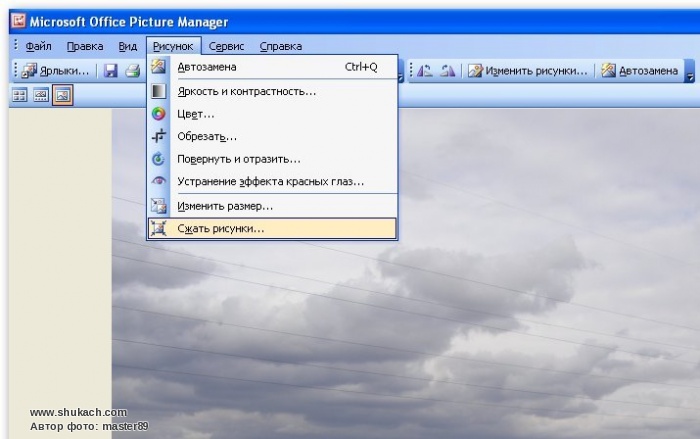Screen dimensions: 700x439
Task: Select Изменить размер... menu entry
Action: (272, 206)
